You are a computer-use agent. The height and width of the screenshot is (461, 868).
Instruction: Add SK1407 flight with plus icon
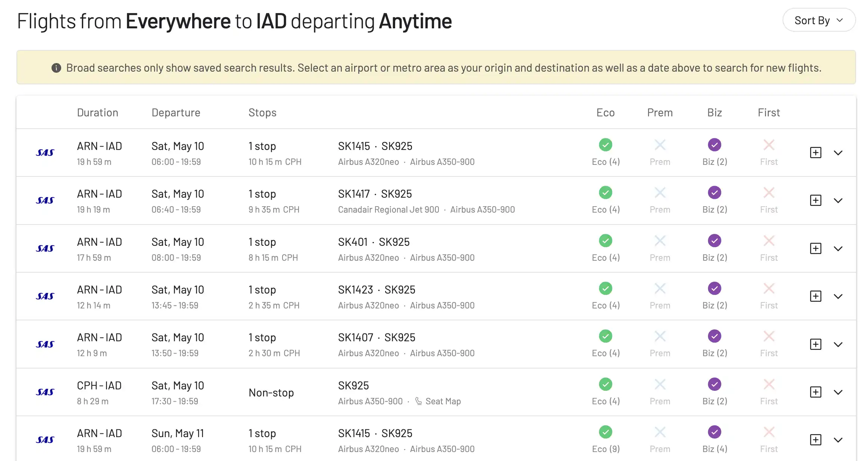tap(815, 344)
